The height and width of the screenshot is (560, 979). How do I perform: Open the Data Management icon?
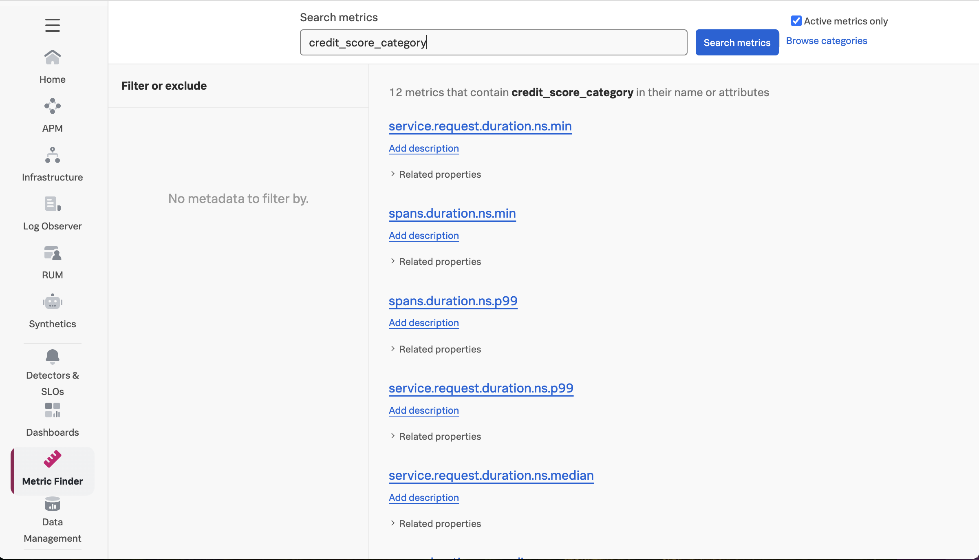pos(52,505)
